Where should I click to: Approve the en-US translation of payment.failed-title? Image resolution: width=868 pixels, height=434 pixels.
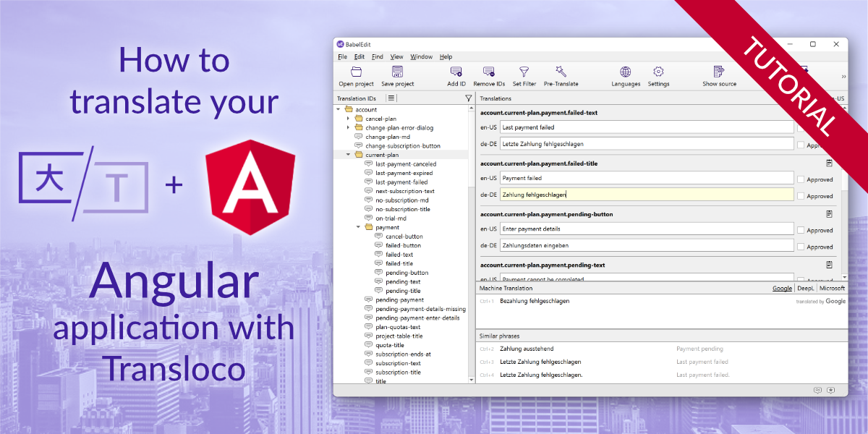click(x=801, y=179)
